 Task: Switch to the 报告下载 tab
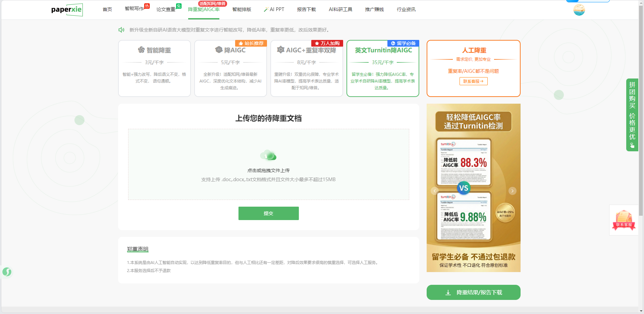306,9
